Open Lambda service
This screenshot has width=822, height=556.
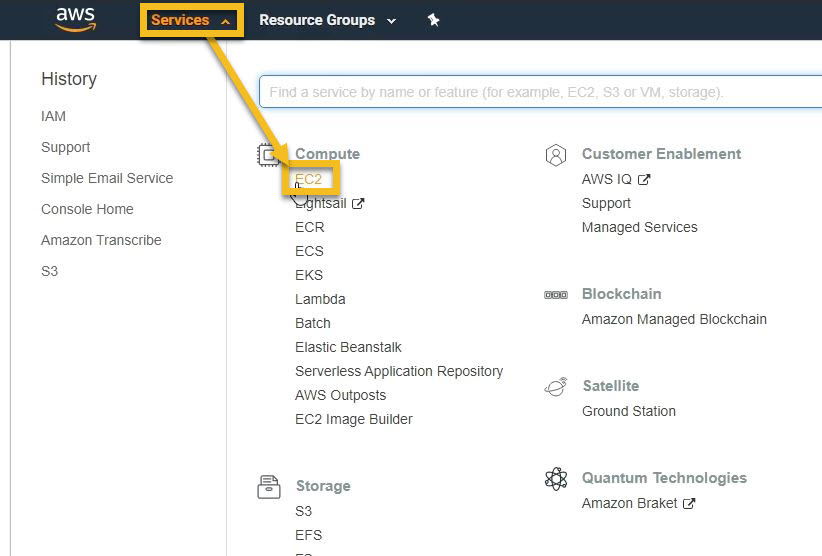(x=320, y=299)
